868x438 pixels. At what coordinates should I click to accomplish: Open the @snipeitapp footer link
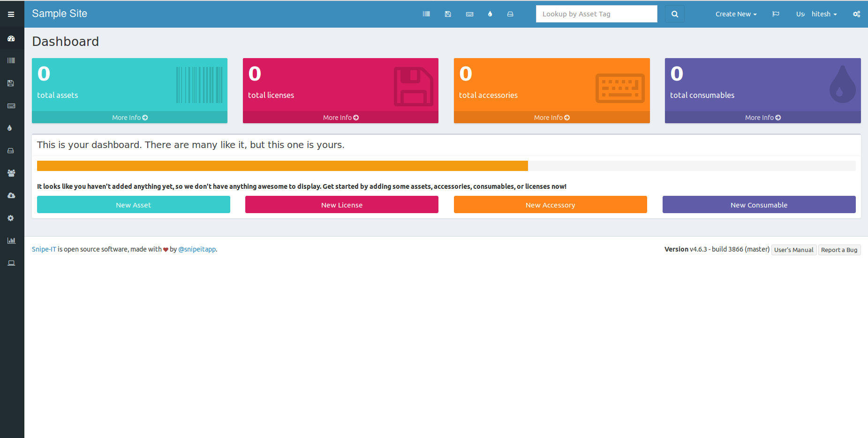[197, 249]
